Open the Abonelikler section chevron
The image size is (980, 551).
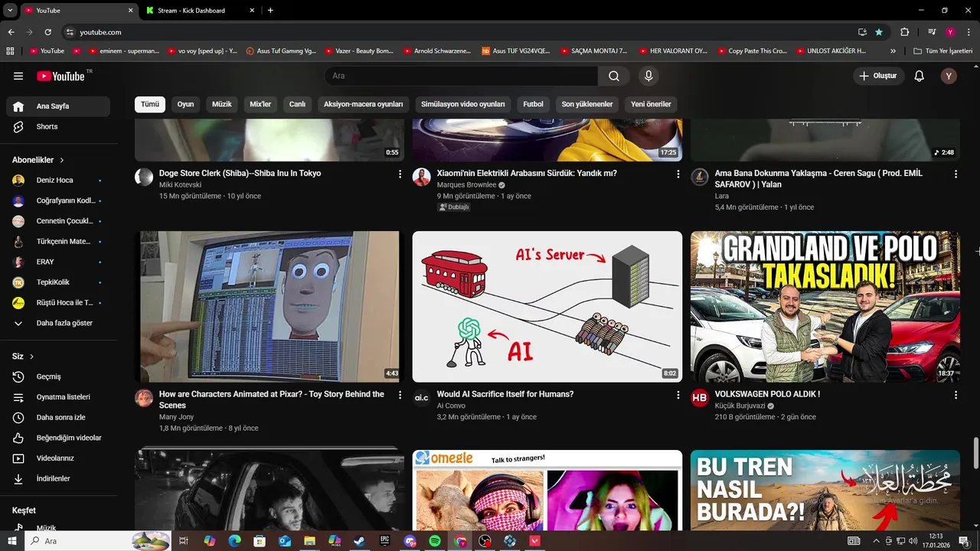[x=62, y=160]
